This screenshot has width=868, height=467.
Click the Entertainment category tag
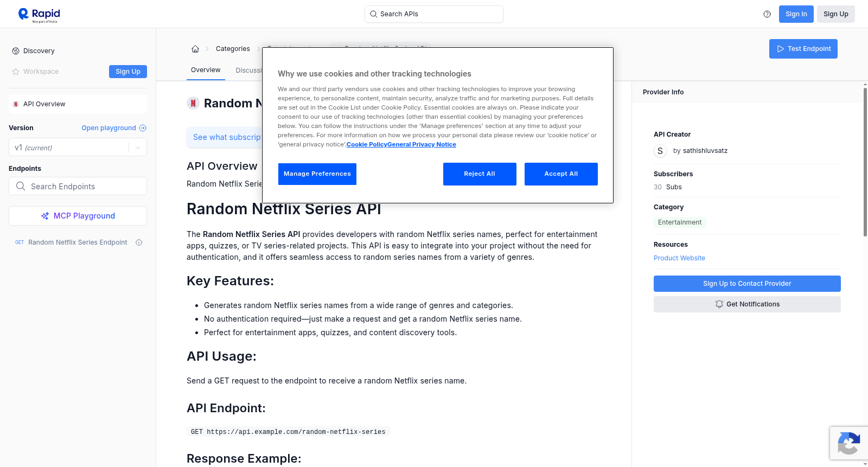[680, 222]
